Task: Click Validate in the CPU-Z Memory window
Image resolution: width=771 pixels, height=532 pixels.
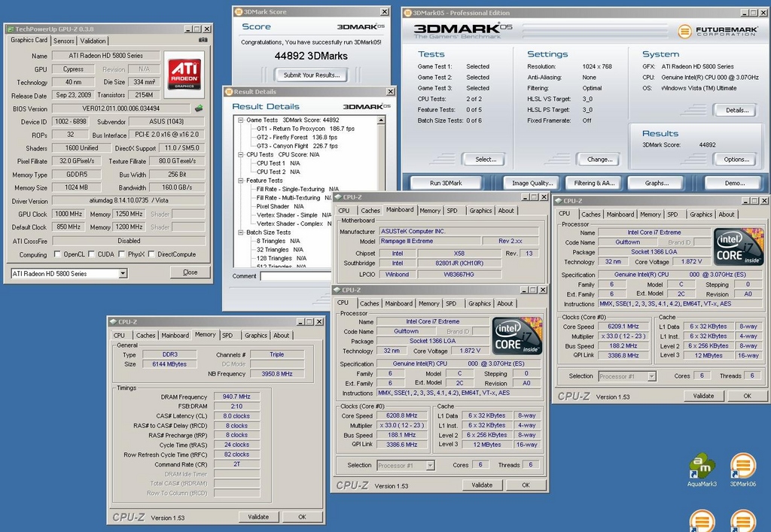Action: [258, 517]
